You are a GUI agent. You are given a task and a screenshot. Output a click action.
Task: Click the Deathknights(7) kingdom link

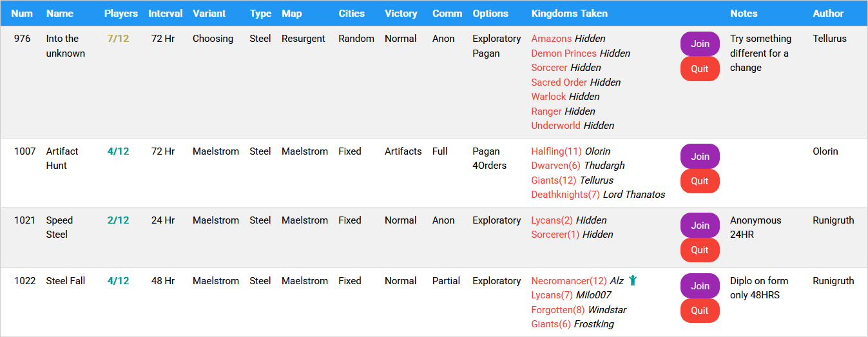[x=565, y=195]
